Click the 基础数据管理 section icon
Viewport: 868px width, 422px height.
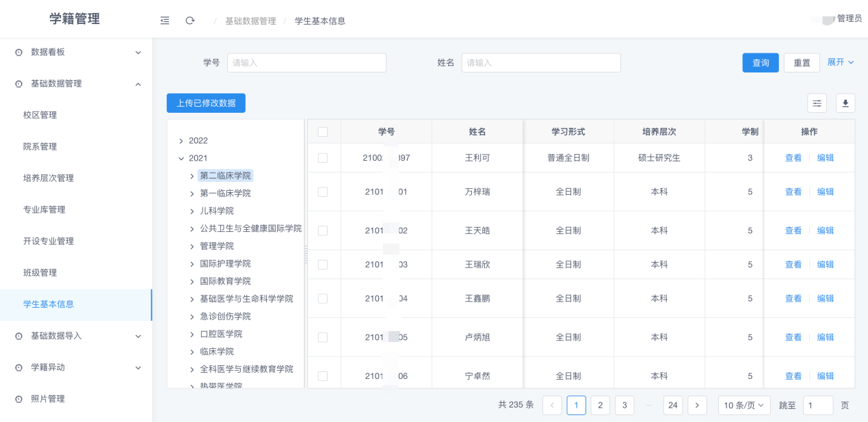pyautogui.click(x=17, y=83)
